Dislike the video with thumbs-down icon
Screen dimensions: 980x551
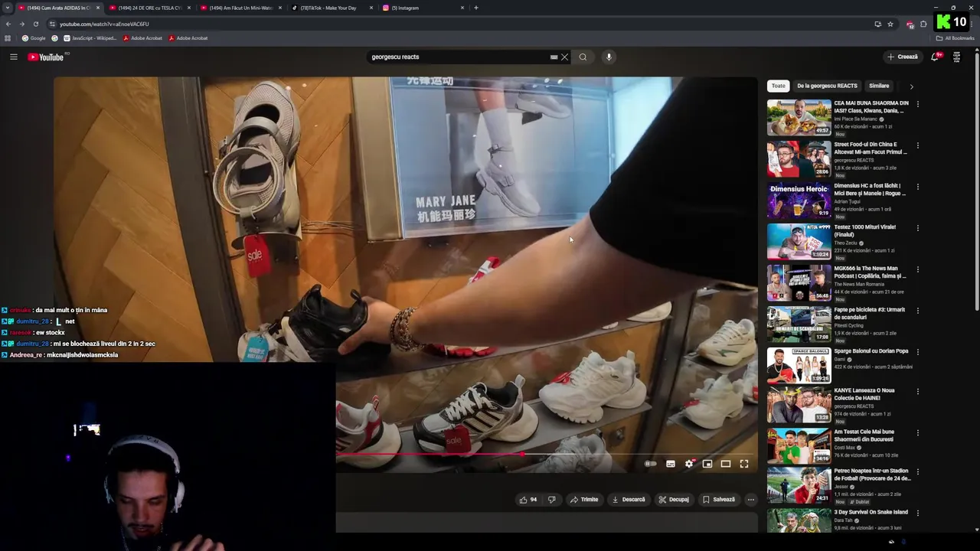[551, 500]
